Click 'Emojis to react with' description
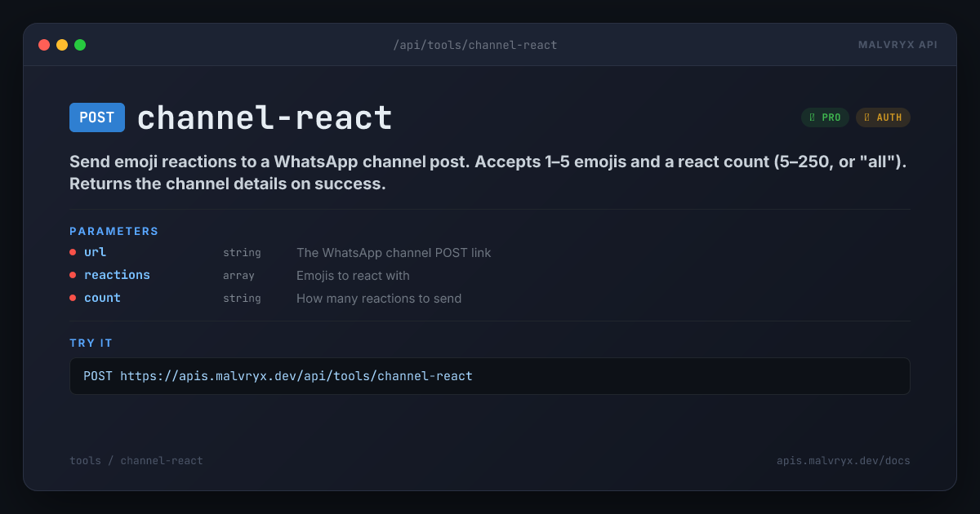This screenshot has width=980, height=514. point(353,276)
